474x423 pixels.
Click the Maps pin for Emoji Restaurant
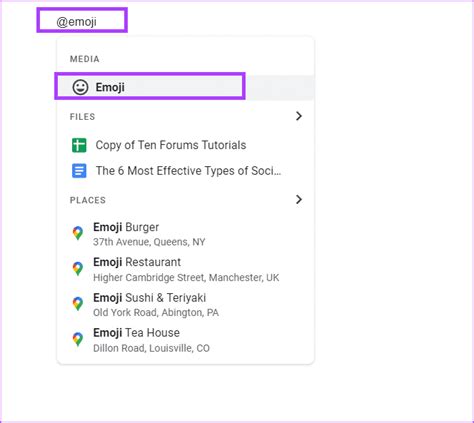[x=78, y=268]
